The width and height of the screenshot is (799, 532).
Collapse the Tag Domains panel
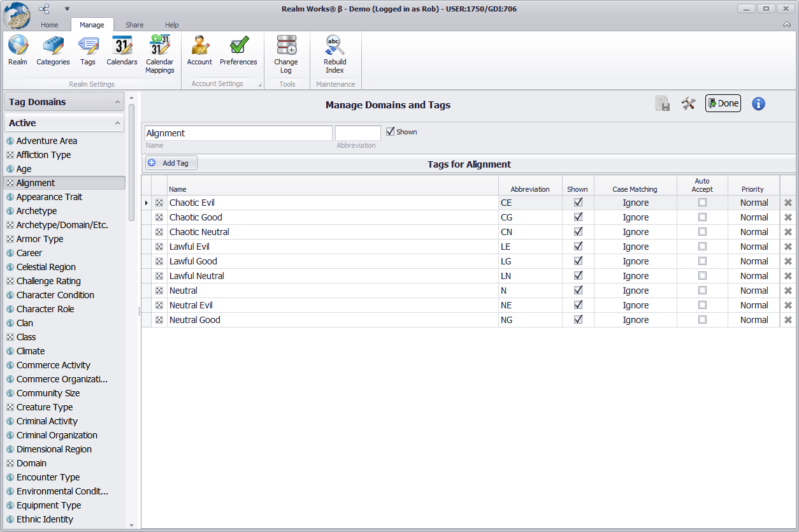tap(118, 102)
